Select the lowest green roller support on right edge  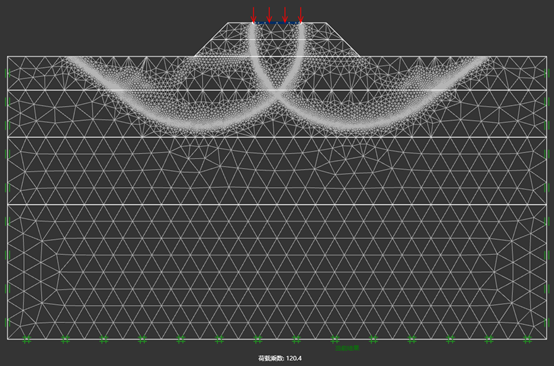click(547, 322)
